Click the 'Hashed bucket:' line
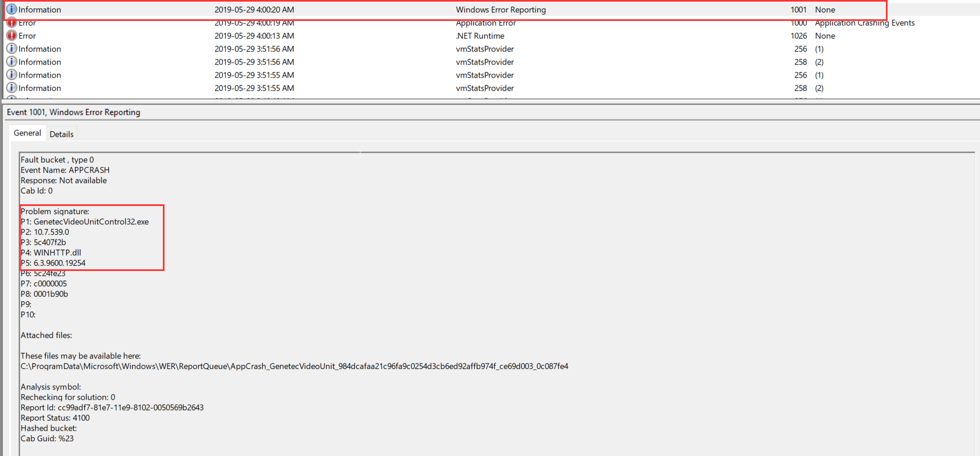This screenshot has height=456, width=980. [49, 428]
